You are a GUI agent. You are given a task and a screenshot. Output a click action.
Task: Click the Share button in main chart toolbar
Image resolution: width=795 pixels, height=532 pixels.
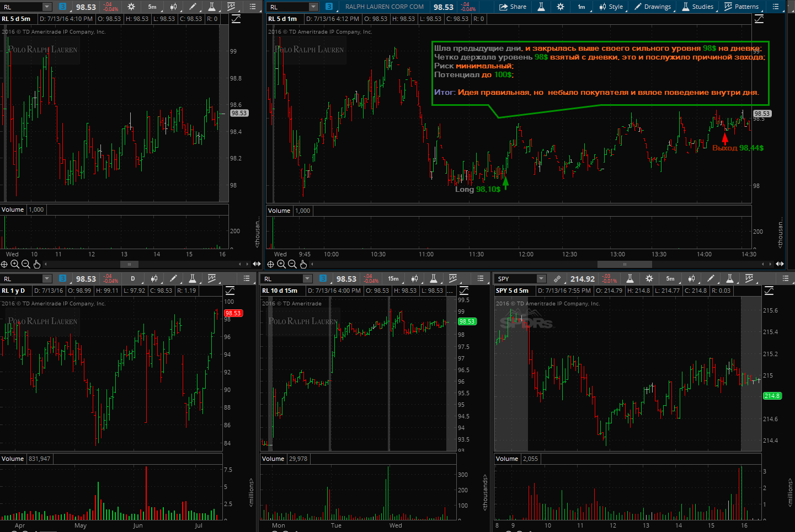513,7
